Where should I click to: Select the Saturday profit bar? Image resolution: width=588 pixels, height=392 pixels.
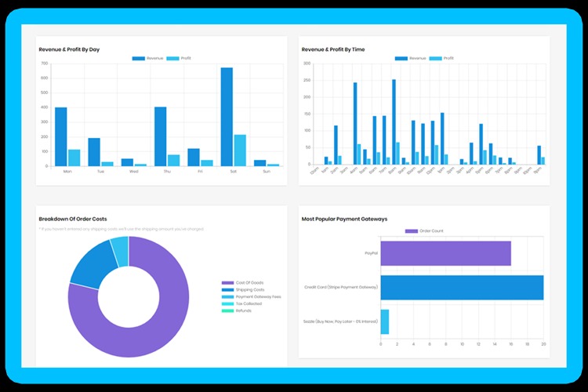point(240,151)
